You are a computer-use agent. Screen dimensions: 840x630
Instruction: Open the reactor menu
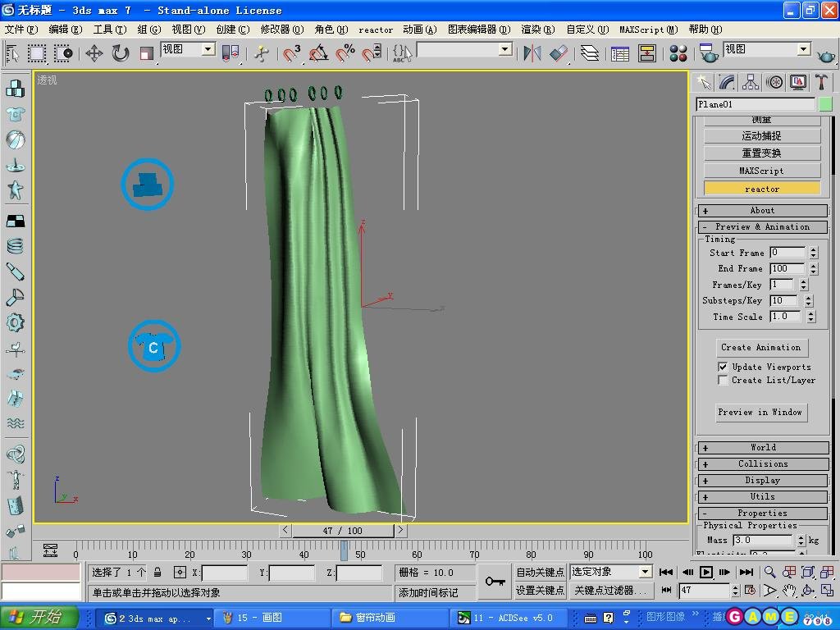(376, 30)
